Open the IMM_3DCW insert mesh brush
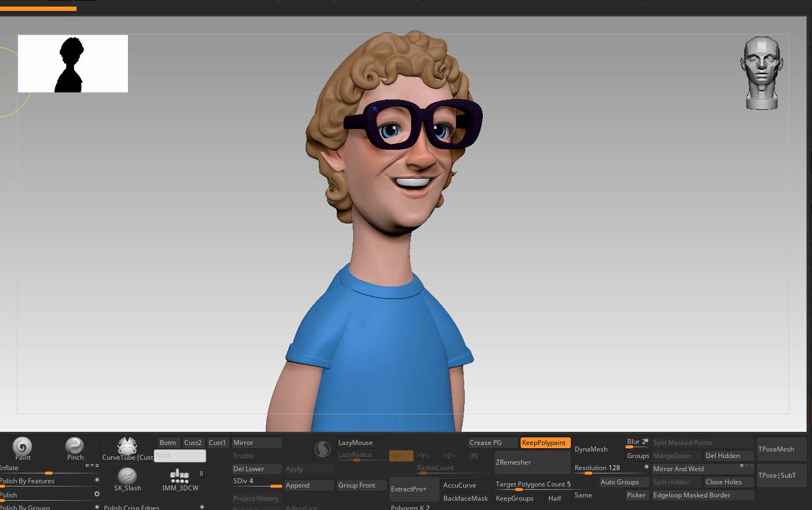 tap(179, 476)
